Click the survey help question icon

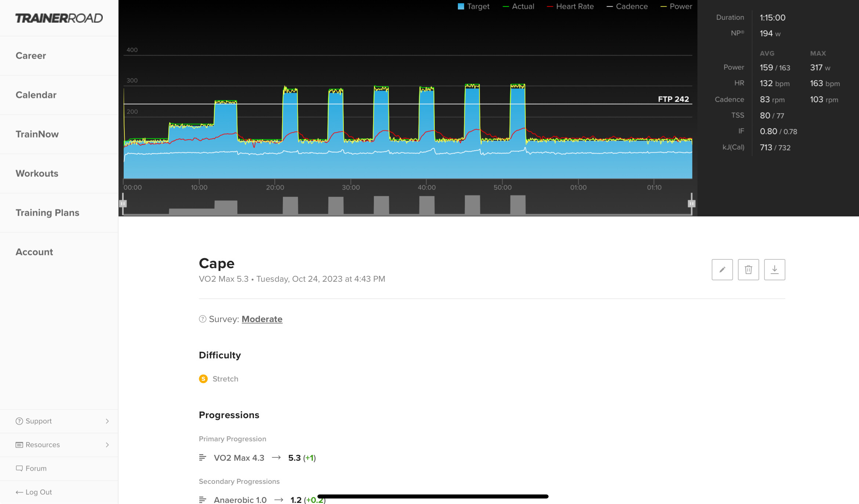click(x=203, y=319)
